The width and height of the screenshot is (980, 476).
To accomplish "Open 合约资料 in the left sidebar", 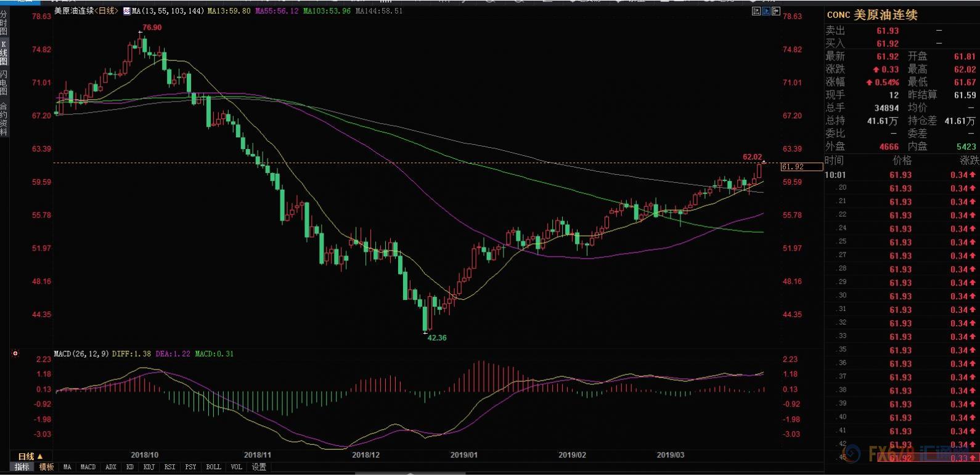I will (x=4, y=119).
